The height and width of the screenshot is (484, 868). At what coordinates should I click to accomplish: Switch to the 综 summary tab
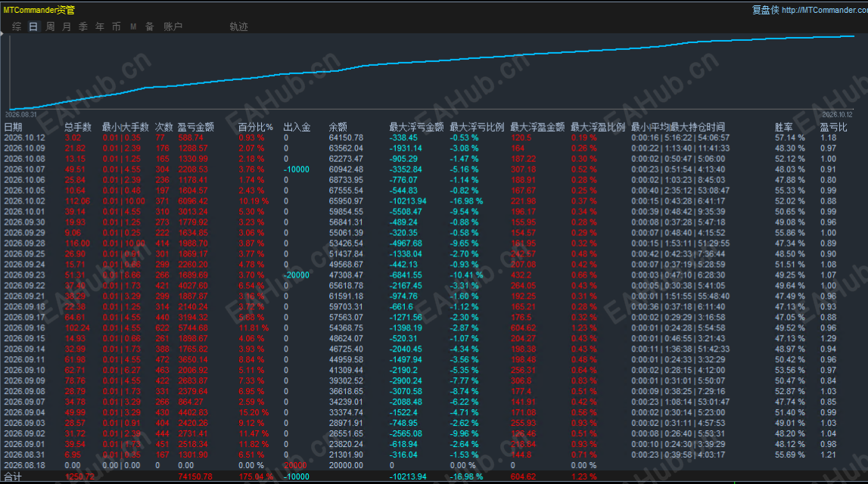17,26
